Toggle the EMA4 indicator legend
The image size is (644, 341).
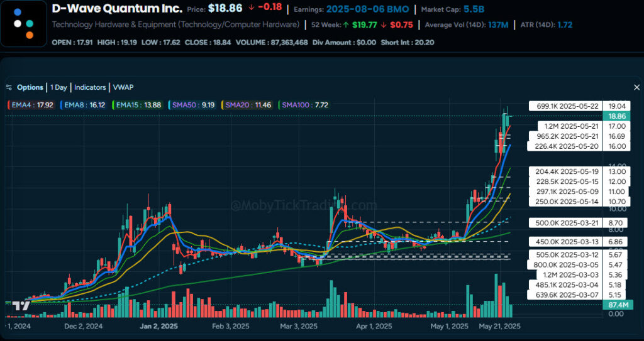(x=31, y=105)
